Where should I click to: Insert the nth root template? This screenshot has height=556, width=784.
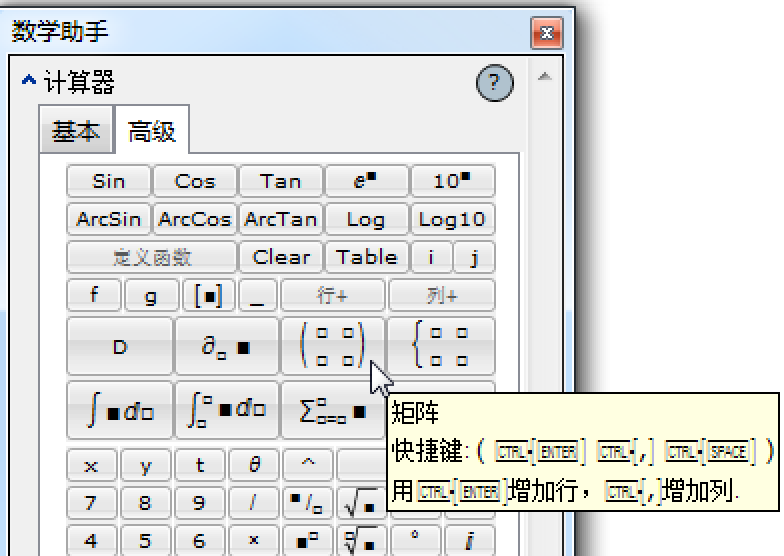[x=361, y=540]
